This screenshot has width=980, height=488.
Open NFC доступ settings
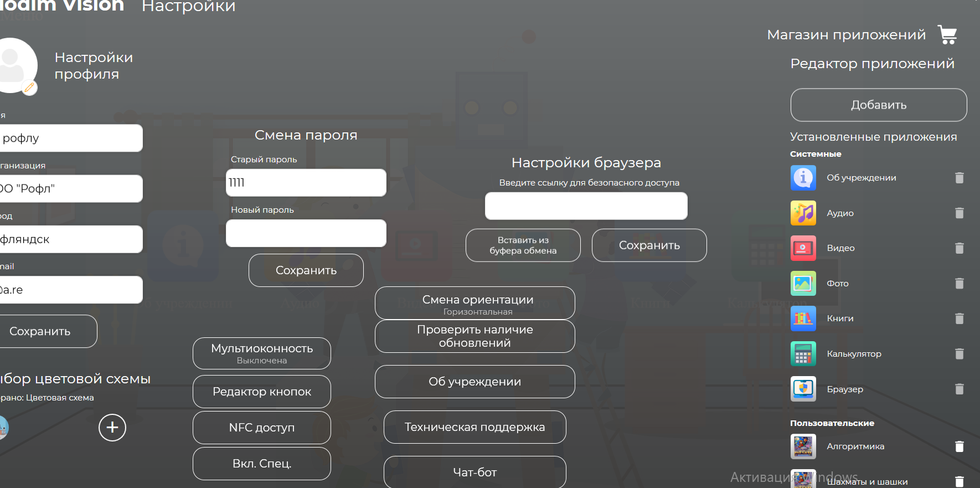[262, 428]
